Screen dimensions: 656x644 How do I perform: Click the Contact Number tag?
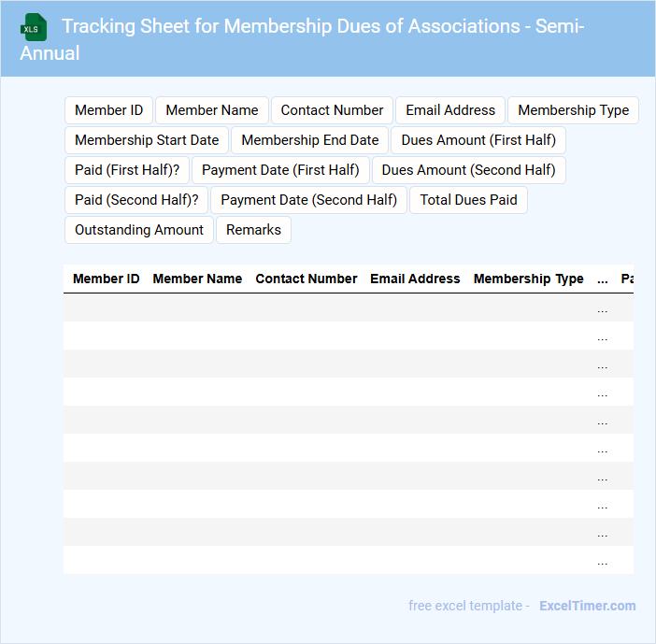pyautogui.click(x=332, y=110)
